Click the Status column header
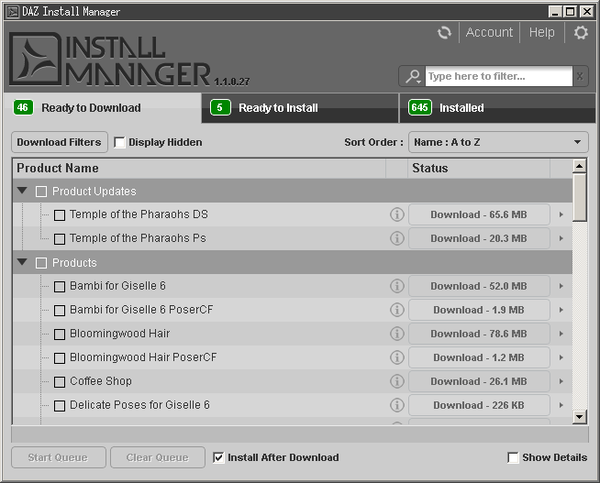This screenshot has width=600, height=483. tap(479, 168)
